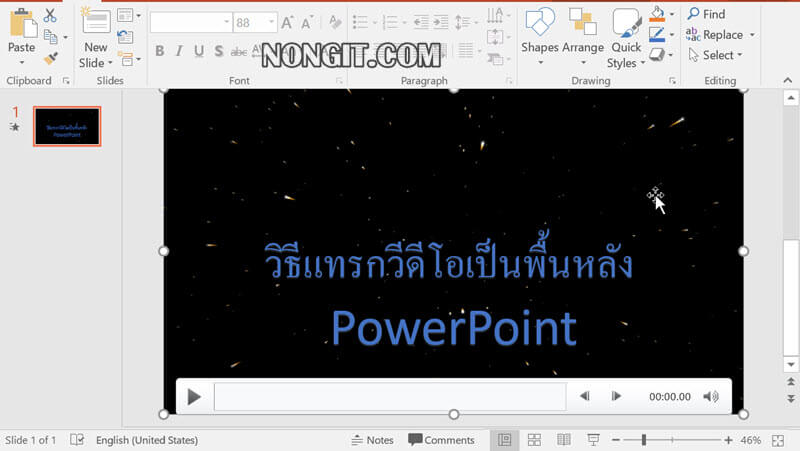Click the PowerPoint title text
The height and width of the screenshot is (451, 800).
[x=454, y=328]
